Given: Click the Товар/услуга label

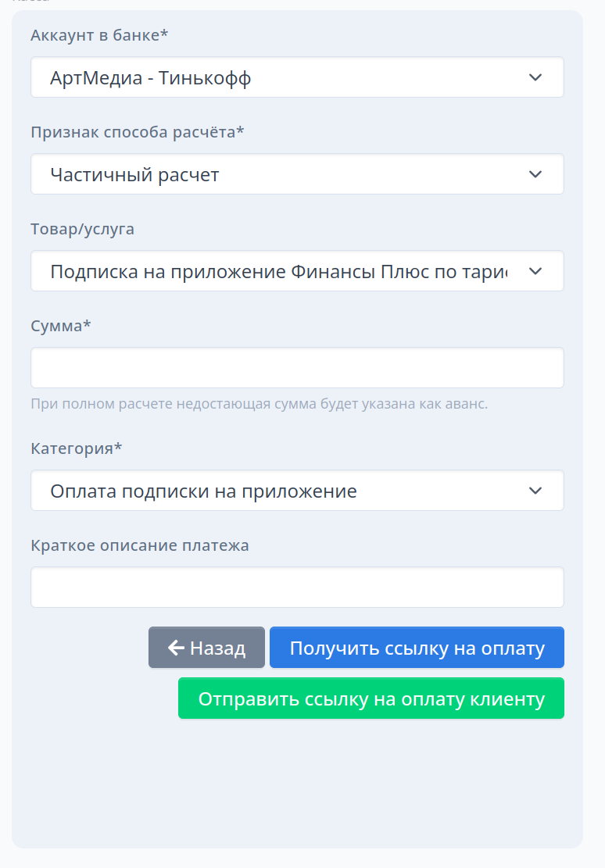Looking at the screenshot, I should click(x=83, y=229).
